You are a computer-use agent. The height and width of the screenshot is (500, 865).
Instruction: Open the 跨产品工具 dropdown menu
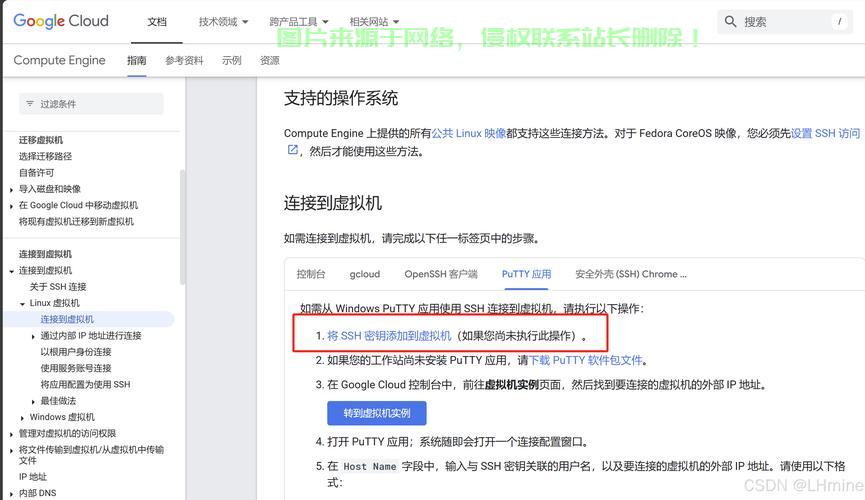click(x=298, y=22)
